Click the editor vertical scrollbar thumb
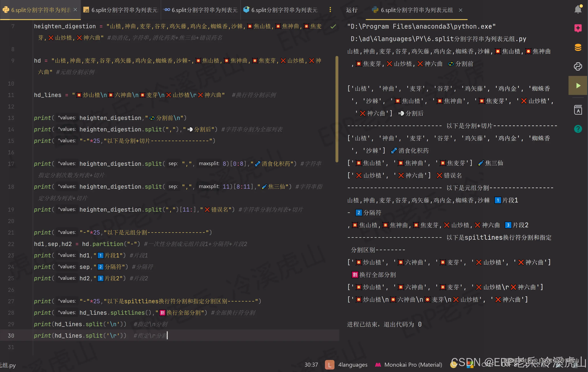588x372 pixels. (x=337, y=109)
